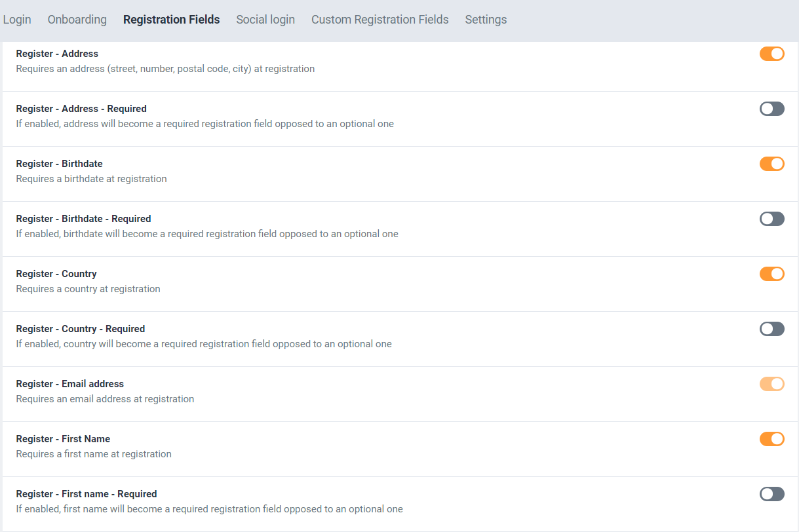The width and height of the screenshot is (799, 532).
Task: Click the Register - Email address toggle
Action: click(x=771, y=384)
